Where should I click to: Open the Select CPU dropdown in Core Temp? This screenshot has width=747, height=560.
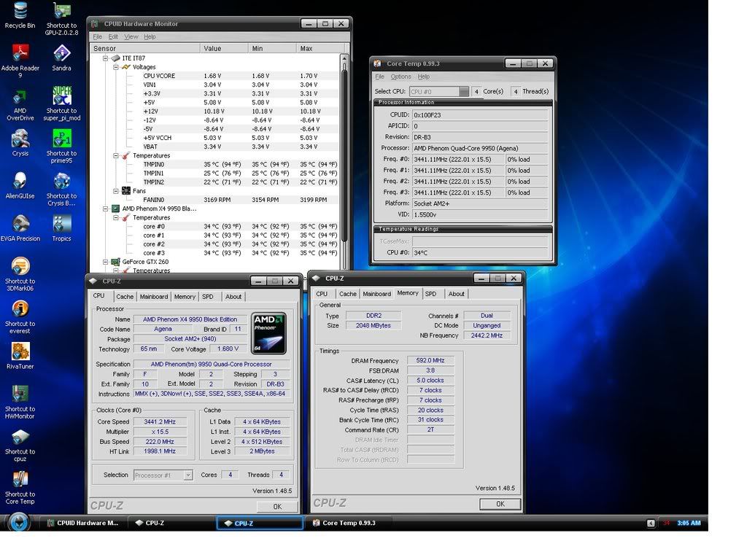click(463, 91)
